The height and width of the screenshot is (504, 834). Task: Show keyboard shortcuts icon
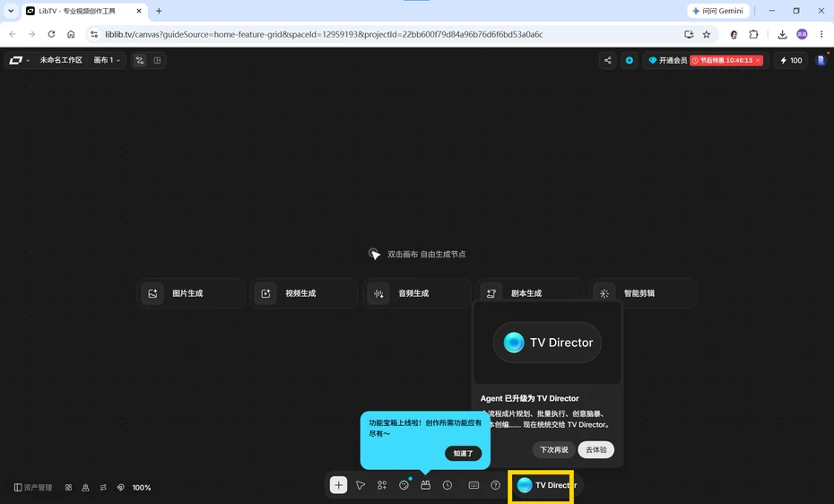pos(473,485)
